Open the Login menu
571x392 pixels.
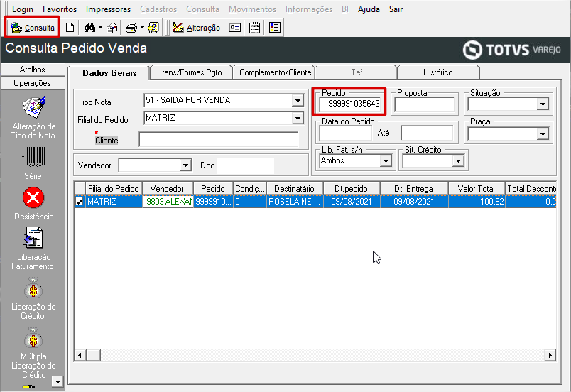(22, 9)
